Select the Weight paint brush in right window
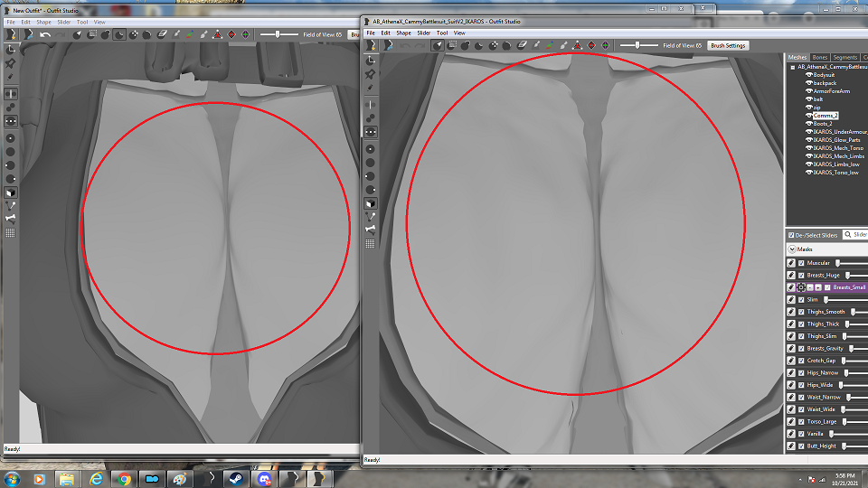The width and height of the screenshot is (868, 488). (536, 45)
